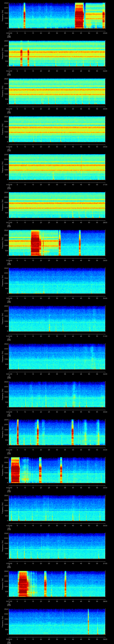114x644 pixels.
Task: Select the wide red burst in the 8:22:00 spectrogram
Action: pyautogui.click(x=79, y=16)
